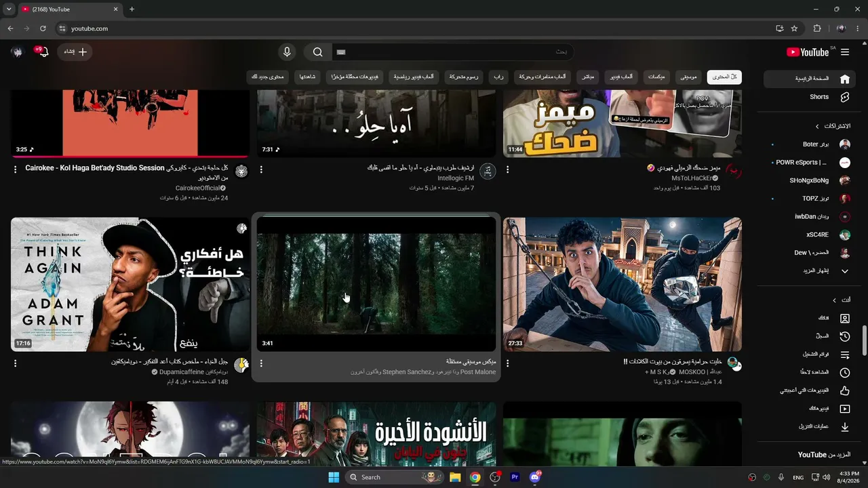Open more options for Intellogic FM video
This screenshot has height=488, width=868.
[x=261, y=169]
